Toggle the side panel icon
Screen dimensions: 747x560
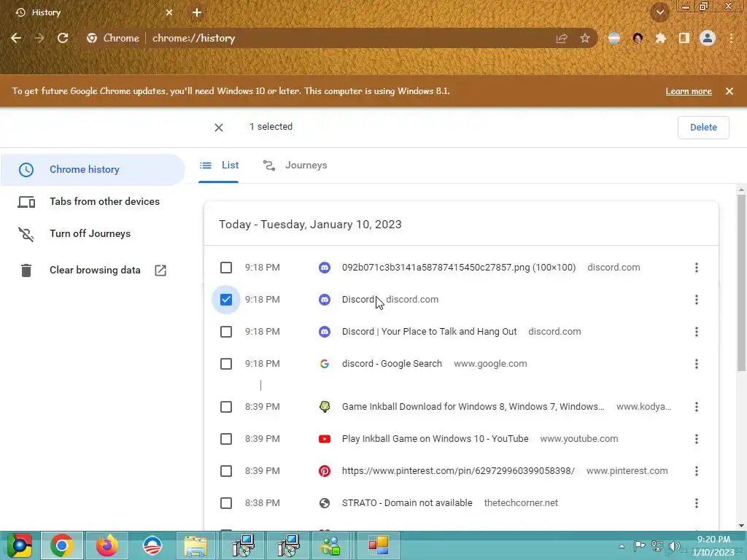coord(684,38)
